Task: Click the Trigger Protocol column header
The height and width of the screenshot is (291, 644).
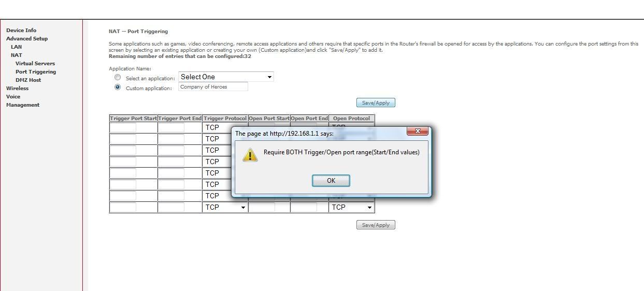Action: (225, 119)
